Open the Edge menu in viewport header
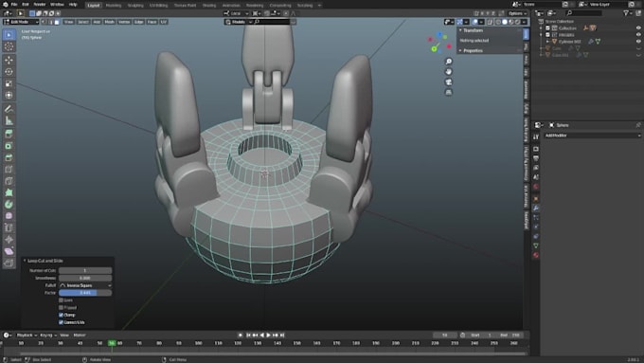 [139, 22]
